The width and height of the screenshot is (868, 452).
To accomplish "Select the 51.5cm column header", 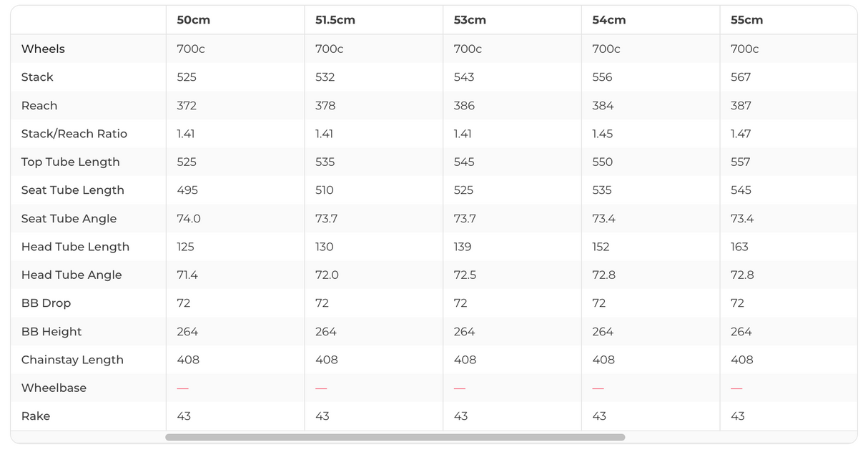I will 335,20.
